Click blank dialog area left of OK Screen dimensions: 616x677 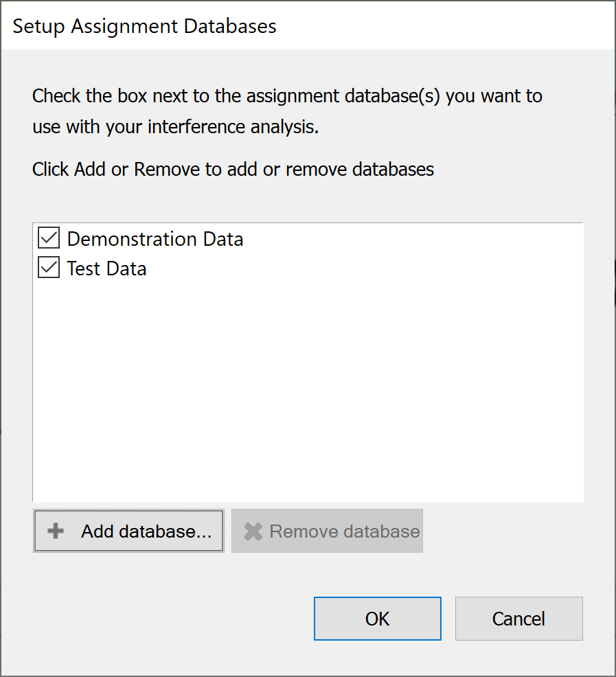click(x=173, y=618)
